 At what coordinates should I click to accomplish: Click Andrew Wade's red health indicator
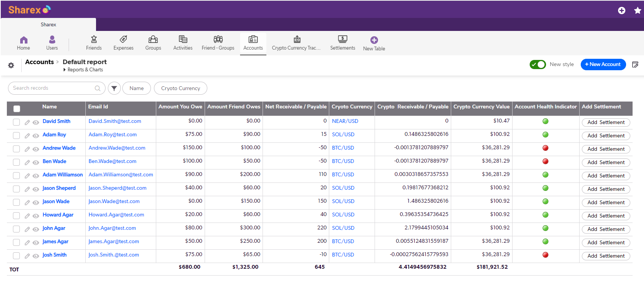tap(545, 148)
